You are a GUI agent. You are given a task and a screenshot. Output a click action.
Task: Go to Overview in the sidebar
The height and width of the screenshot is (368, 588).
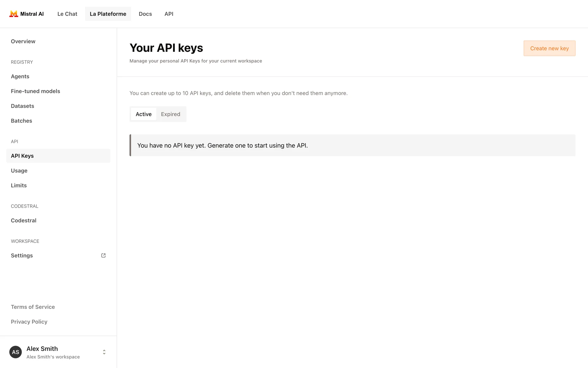pyautogui.click(x=23, y=41)
